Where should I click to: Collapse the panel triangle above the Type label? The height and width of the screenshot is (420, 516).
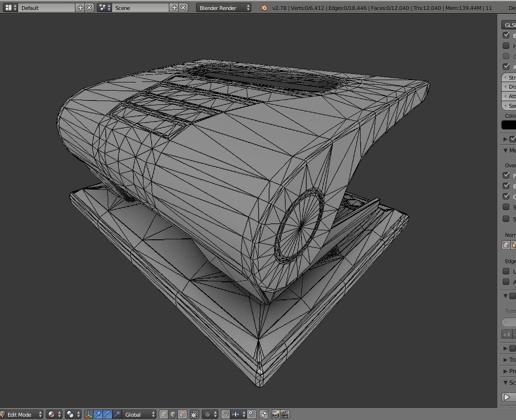tap(506, 296)
